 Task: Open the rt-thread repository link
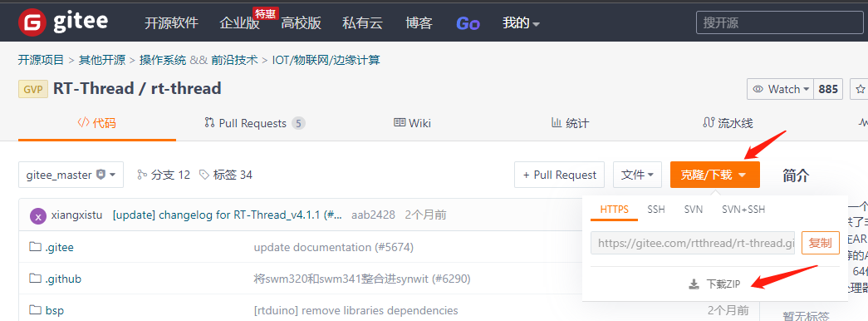tap(186, 89)
